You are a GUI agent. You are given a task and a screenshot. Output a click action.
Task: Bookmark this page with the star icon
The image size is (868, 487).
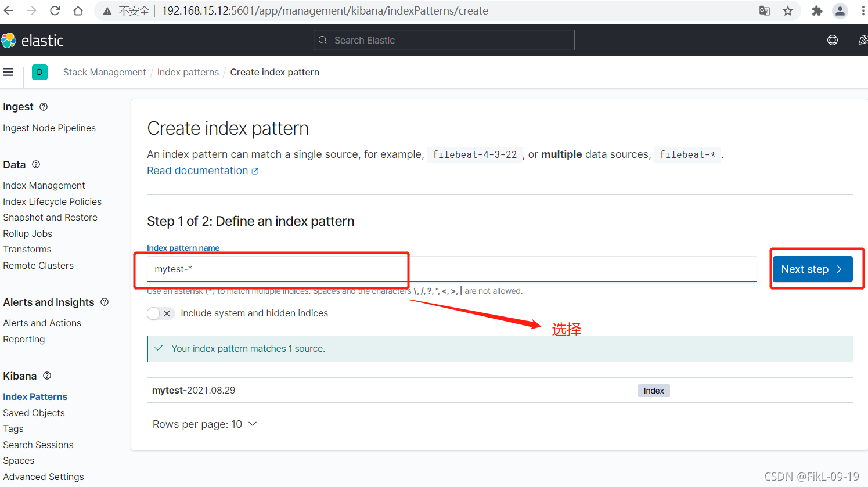(x=788, y=10)
